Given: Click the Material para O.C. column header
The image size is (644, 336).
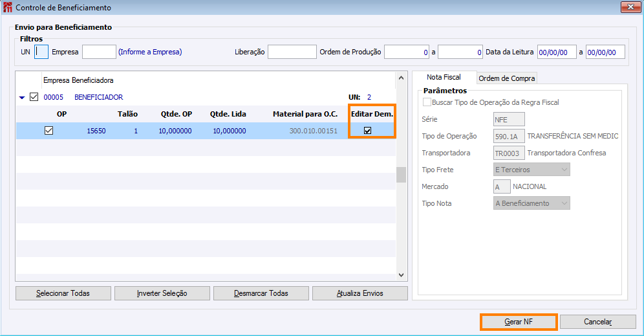Looking at the screenshot, I should click(305, 114).
